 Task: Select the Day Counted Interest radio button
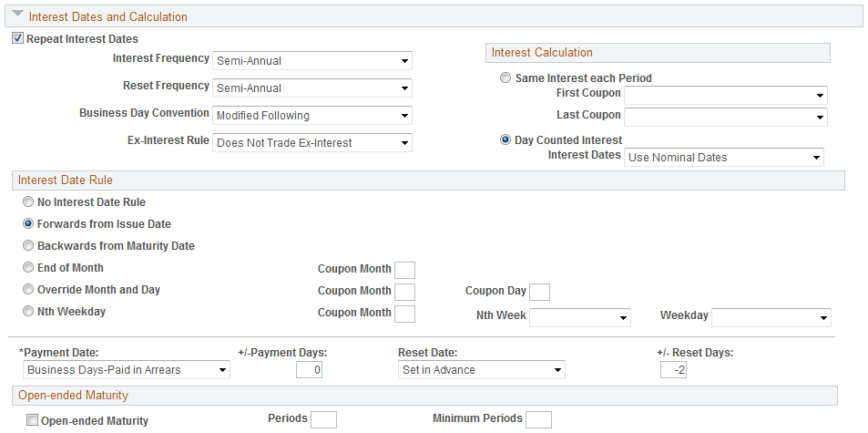[506, 140]
